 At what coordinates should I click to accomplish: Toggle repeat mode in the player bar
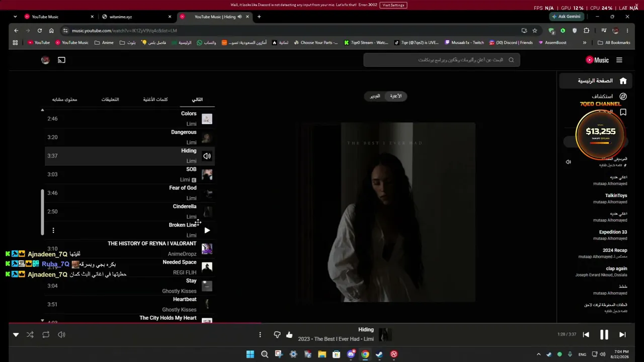(46, 334)
